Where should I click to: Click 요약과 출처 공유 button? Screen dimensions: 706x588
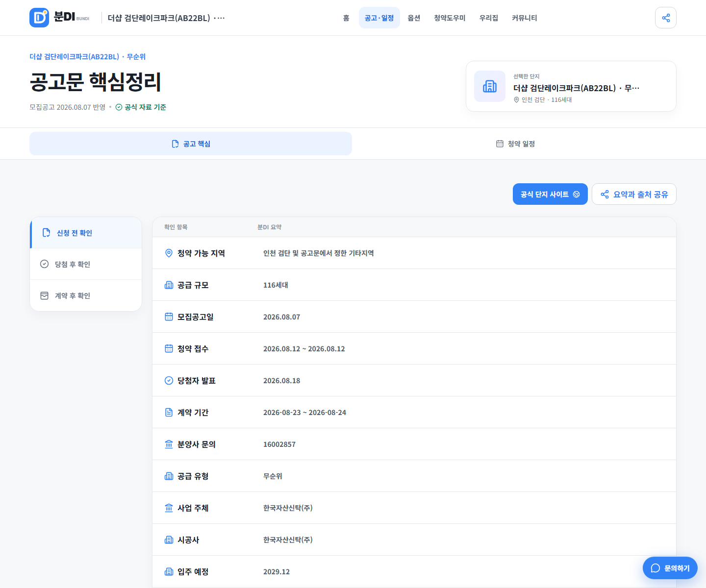[x=634, y=194]
